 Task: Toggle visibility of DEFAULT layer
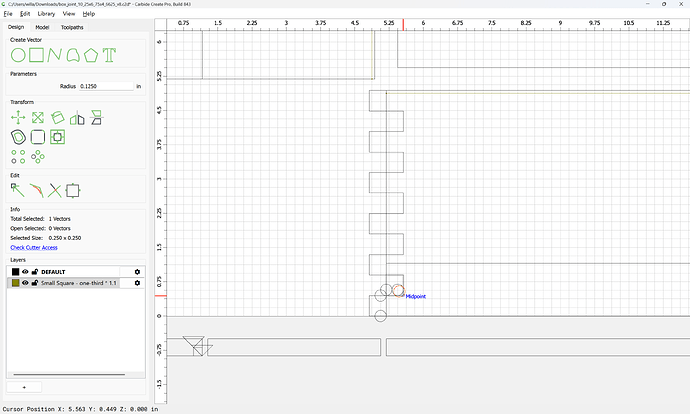[25, 272]
